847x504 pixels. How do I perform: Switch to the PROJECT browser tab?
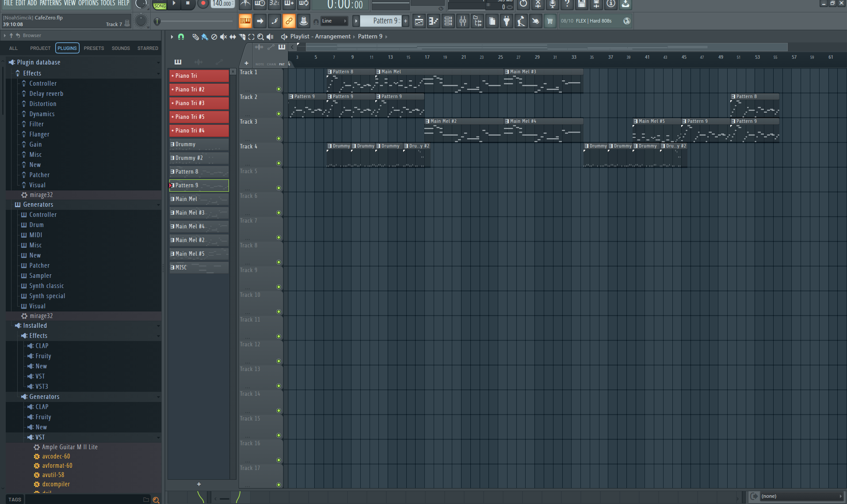(x=40, y=48)
